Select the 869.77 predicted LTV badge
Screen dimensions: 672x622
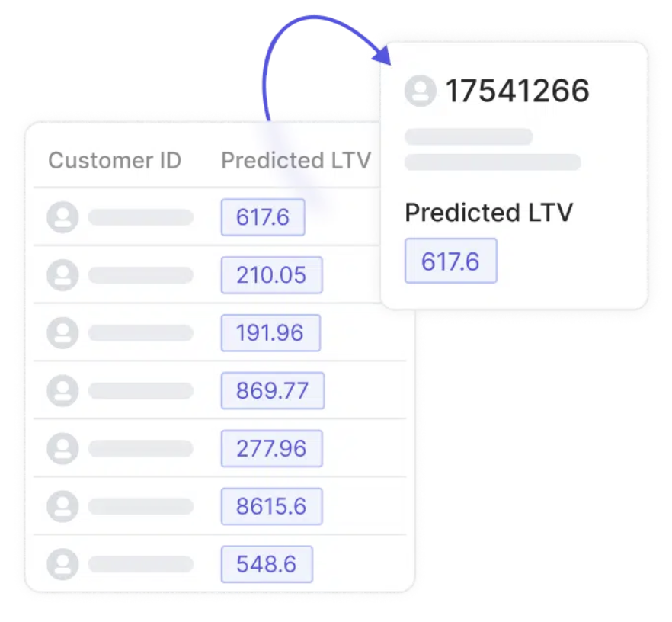(273, 390)
